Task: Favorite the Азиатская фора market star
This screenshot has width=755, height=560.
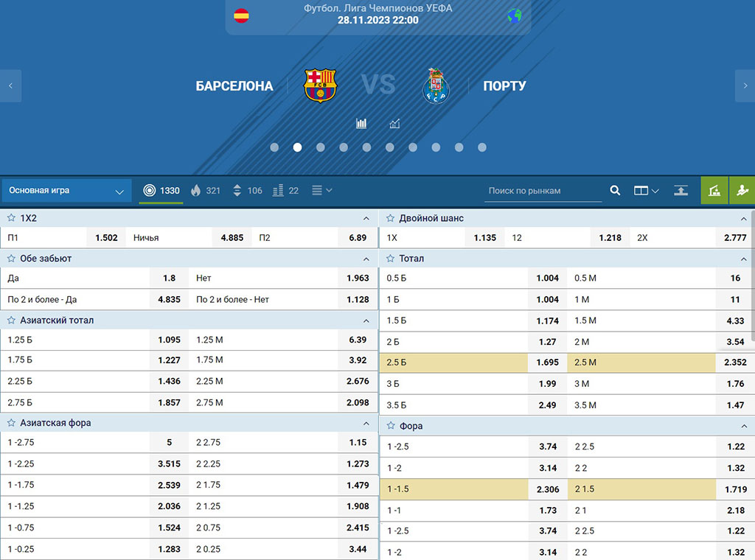Action: pyautogui.click(x=12, y=423)
